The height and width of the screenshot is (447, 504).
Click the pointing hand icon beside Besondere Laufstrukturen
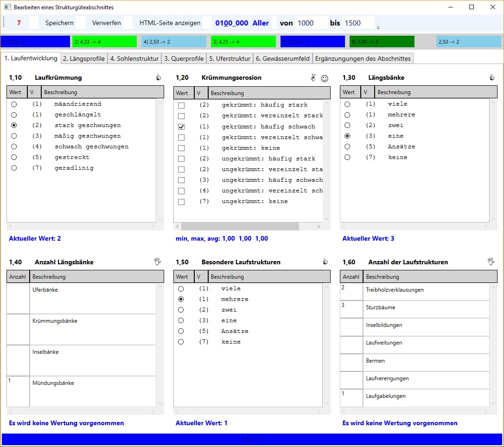tap(325, 262)
